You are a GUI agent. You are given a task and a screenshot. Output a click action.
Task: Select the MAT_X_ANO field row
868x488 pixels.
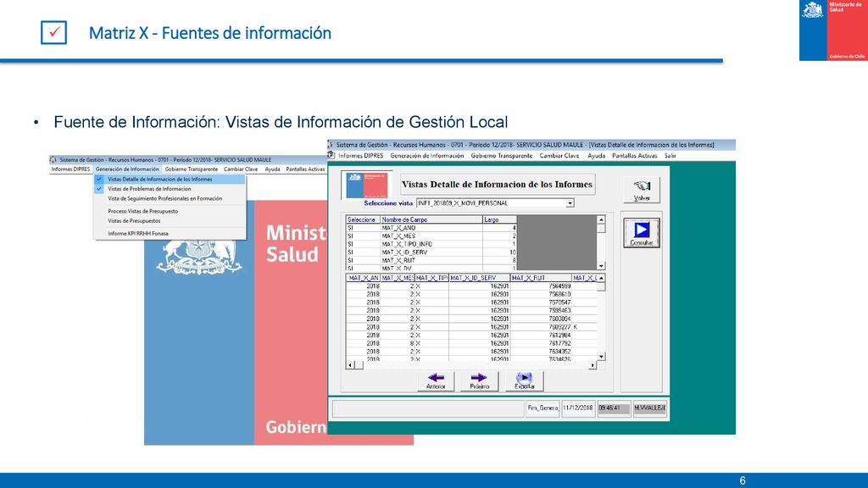431,228
